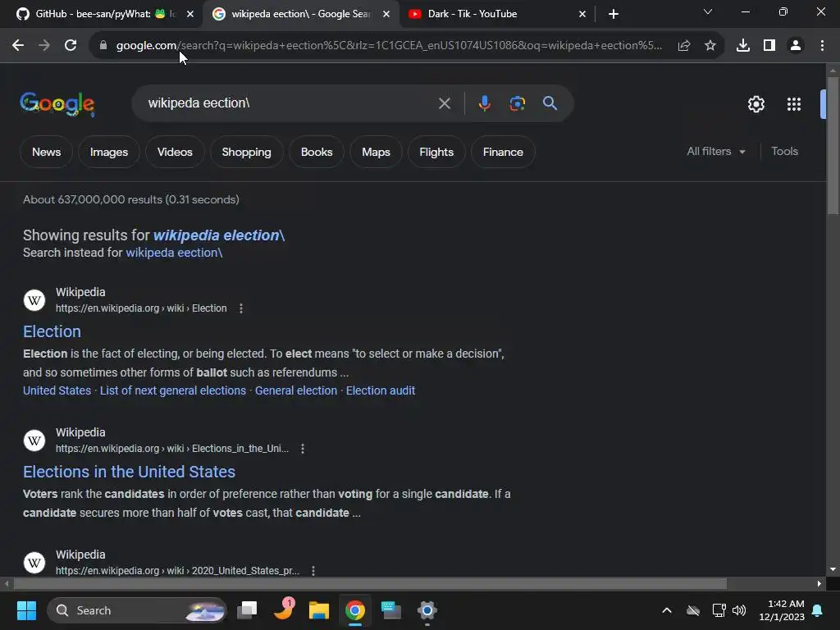Expand the tab search chevron

point(708,11)
